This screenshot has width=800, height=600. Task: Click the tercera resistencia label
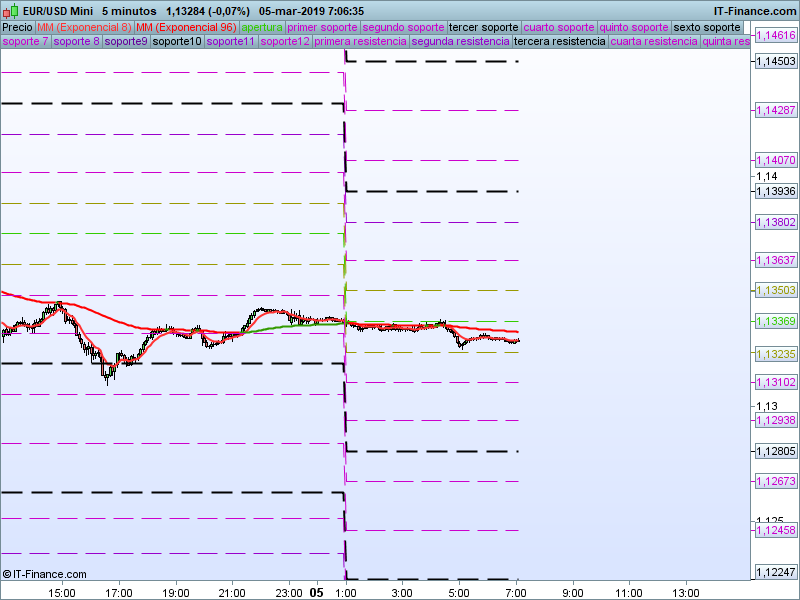tap(560, 41)
